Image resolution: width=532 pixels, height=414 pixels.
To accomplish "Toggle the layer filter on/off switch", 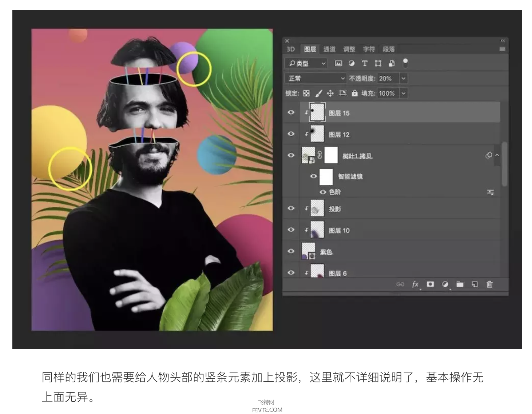I will coord(405,63).
